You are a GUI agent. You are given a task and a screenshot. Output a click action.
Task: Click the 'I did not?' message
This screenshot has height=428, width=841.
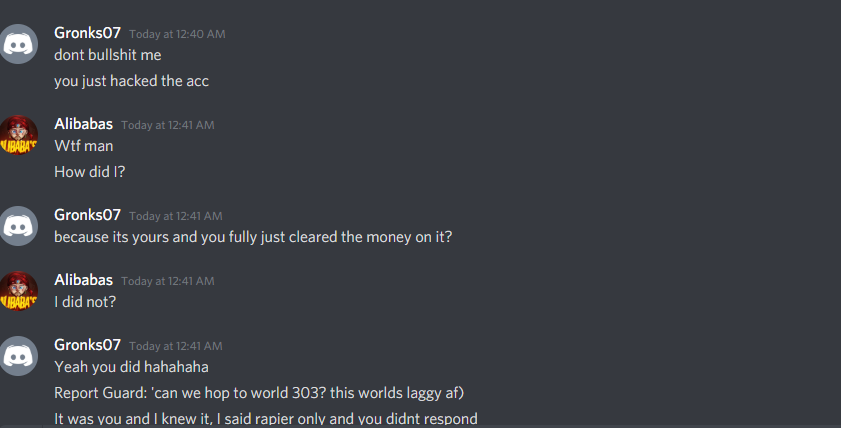[x=85, y=302]
